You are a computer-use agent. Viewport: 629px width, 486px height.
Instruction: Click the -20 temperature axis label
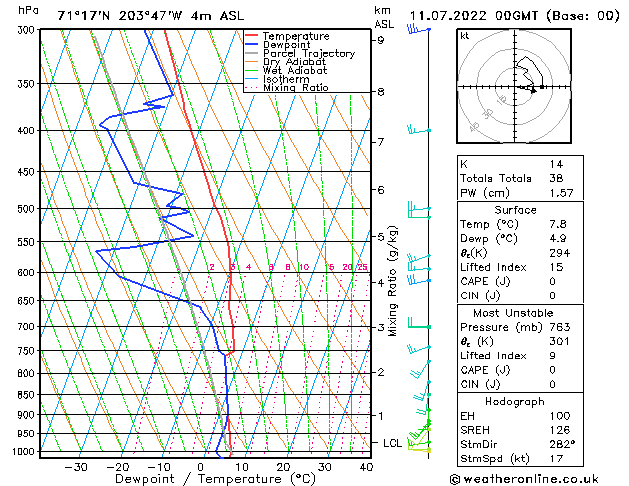[x=118, y=468]
